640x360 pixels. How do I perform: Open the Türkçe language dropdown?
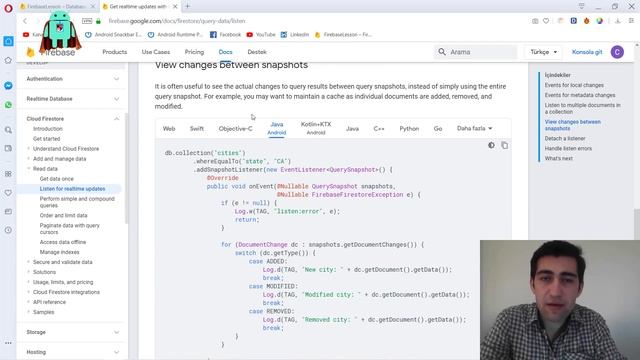tap(544, 52)
